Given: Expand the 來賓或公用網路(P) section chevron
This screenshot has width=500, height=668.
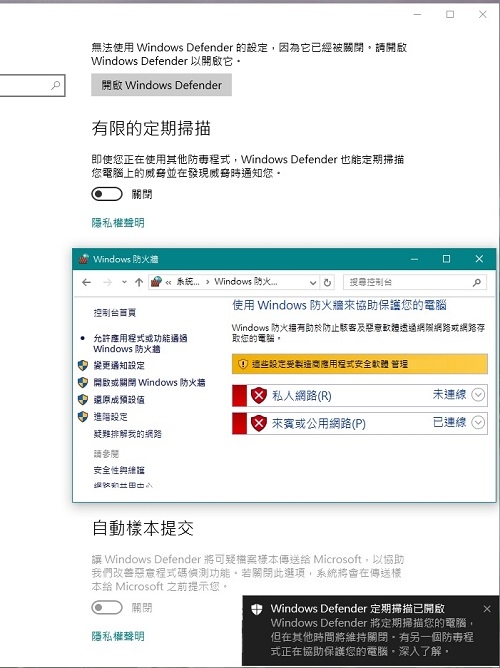Looking at the screenshot, I should [478, 423].
